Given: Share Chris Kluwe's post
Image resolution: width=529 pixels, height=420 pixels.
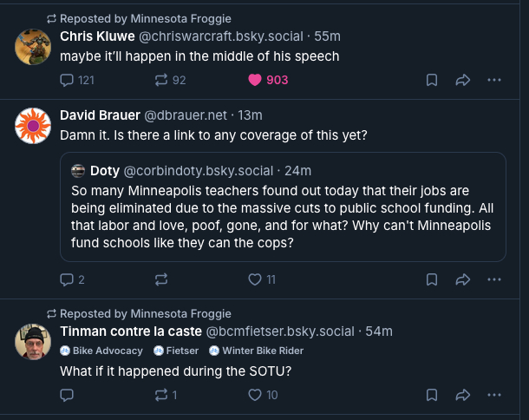Looking at the screenshot, I should point(462,80).
